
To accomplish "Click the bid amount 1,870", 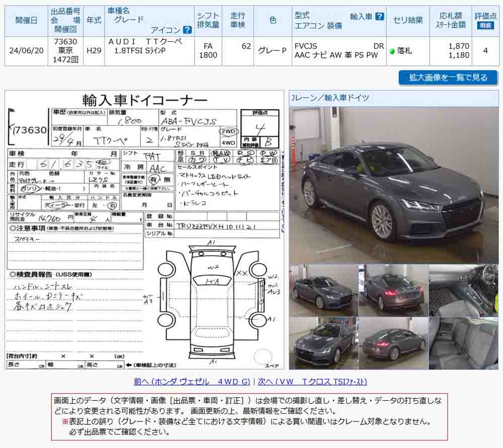I will pyautogui.click(x=459, y=46).
